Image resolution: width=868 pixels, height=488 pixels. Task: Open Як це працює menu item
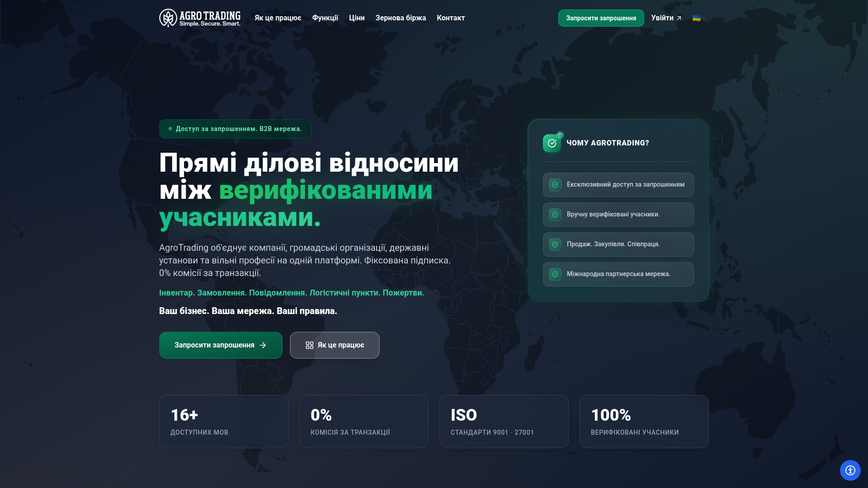(278, 18)
